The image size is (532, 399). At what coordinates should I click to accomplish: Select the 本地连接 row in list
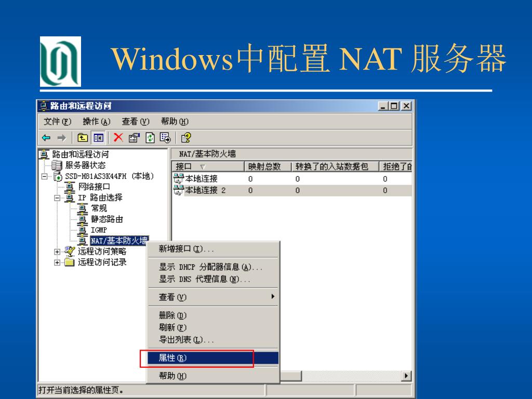click(292, 179)
